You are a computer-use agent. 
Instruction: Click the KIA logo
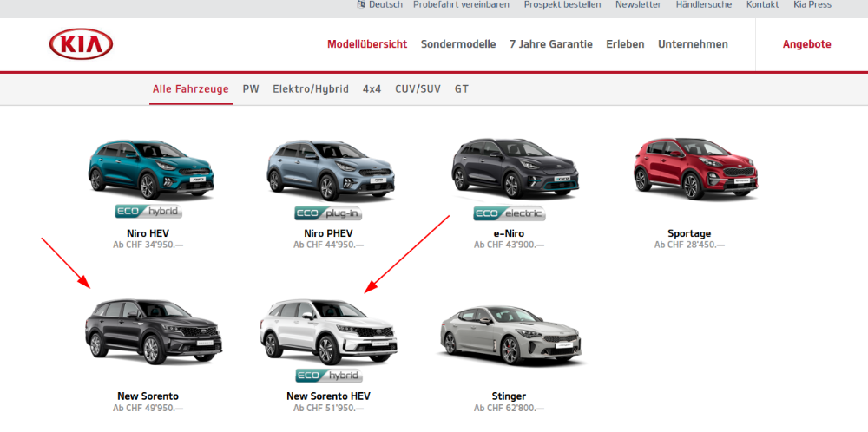[81, 44]
